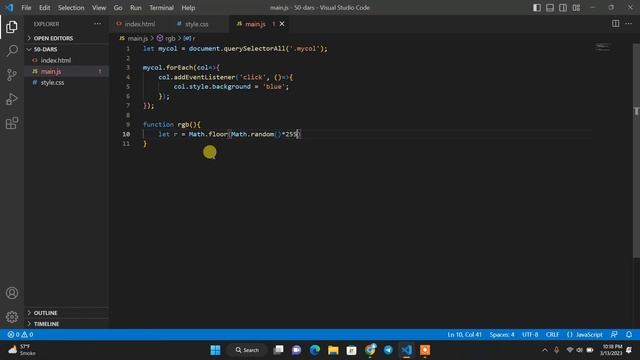Open the Source Control view
Viewport: 640px width, 360px height.
[12, 75]
